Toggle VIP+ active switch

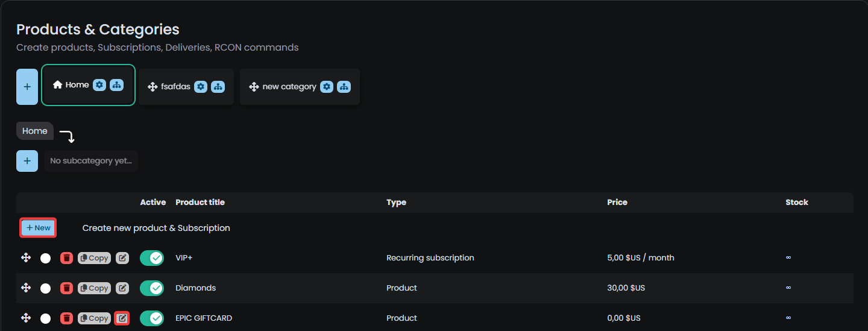152,258
